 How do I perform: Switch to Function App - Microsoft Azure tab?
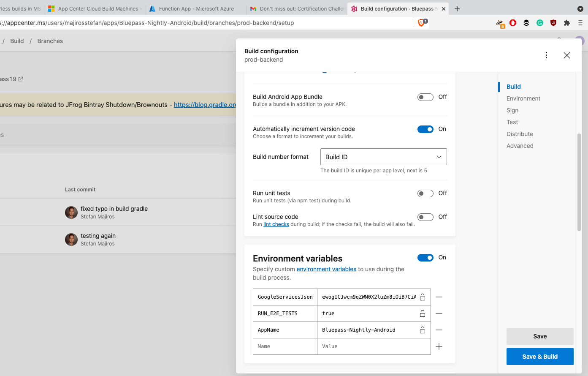pos(196,8)
